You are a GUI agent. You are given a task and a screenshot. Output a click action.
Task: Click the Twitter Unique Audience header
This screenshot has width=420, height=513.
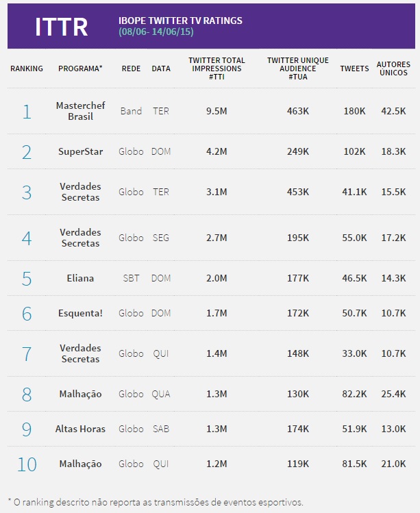298,68
